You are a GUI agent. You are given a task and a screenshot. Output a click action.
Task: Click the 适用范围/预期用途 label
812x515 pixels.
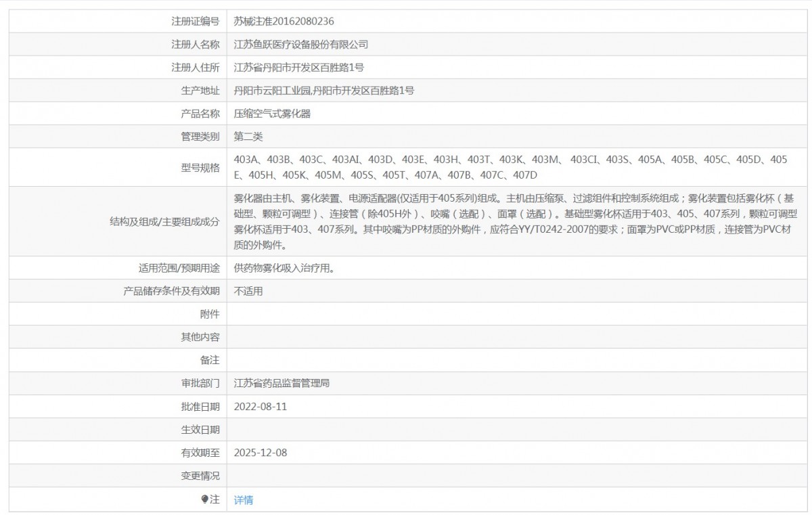coord(178,268)
